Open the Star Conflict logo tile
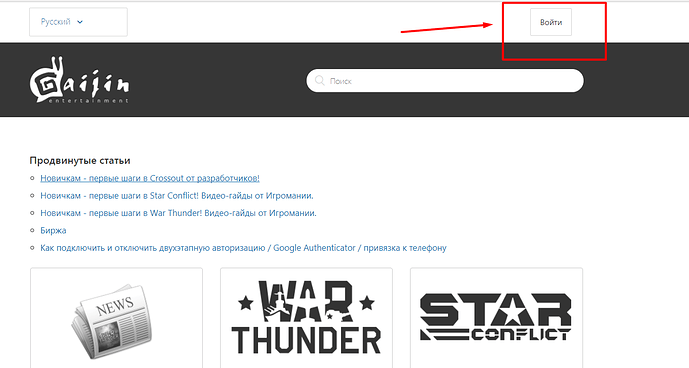Viewport: 689px width, 368px height. click(x=496, y=318)
